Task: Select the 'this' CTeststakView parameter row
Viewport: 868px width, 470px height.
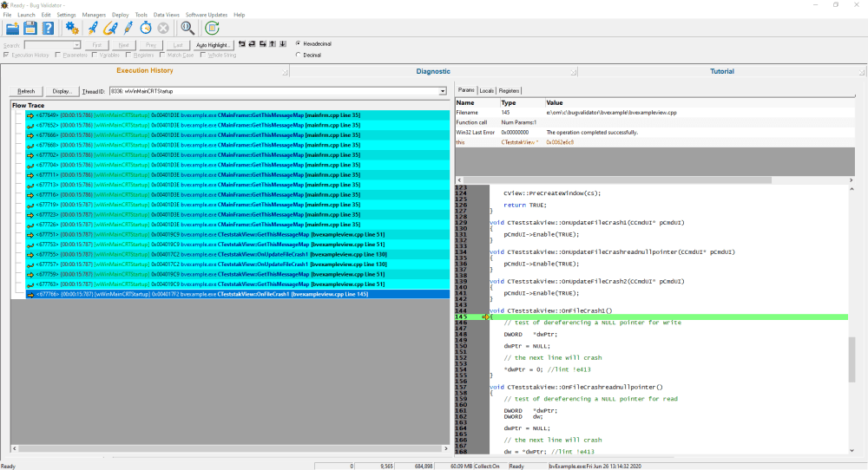Action: pyautogui.click(x=654, y=143)
